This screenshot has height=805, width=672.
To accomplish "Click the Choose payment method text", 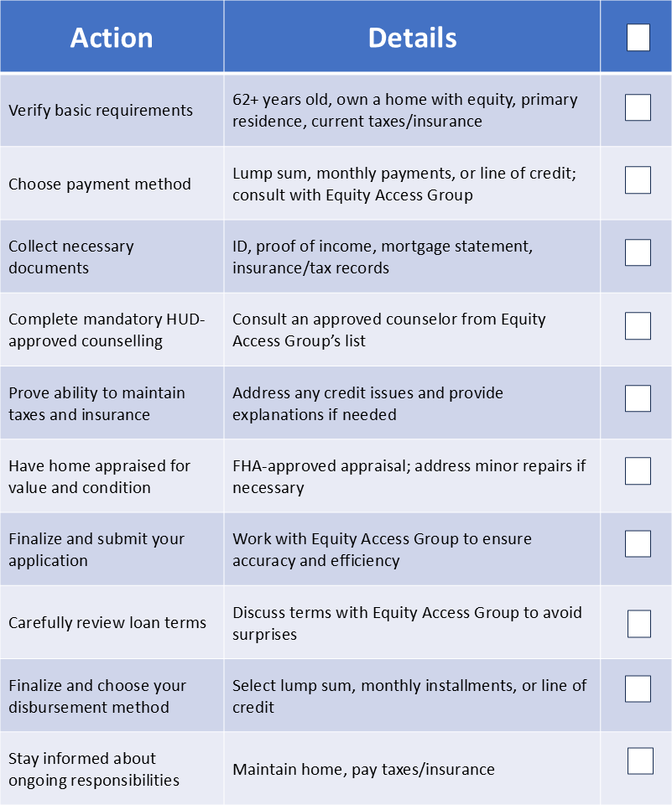I will [100, 184].
